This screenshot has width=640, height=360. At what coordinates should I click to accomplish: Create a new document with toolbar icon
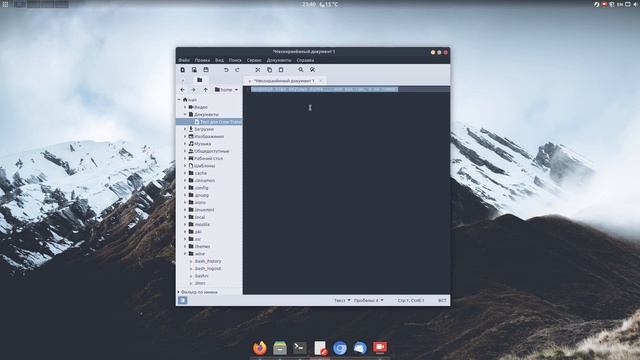(182, 70)
